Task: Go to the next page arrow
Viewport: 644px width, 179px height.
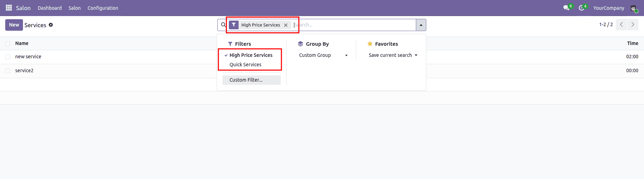Action: [633, 25]
